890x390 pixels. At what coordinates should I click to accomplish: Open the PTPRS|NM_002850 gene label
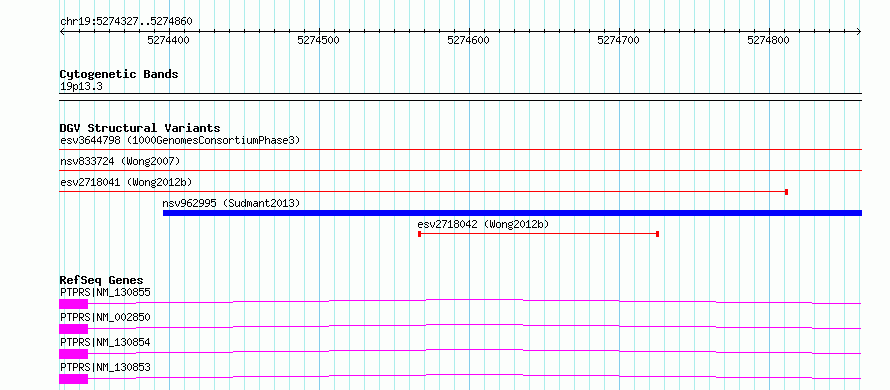[105, 317]
